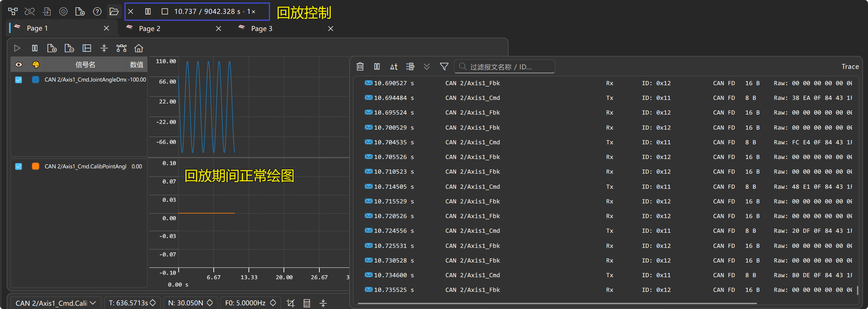Viewport: 868px width, 309px height.
Task: Switch to the Page 2 tab
Action: pyautogui.click(x=150, y=29)
